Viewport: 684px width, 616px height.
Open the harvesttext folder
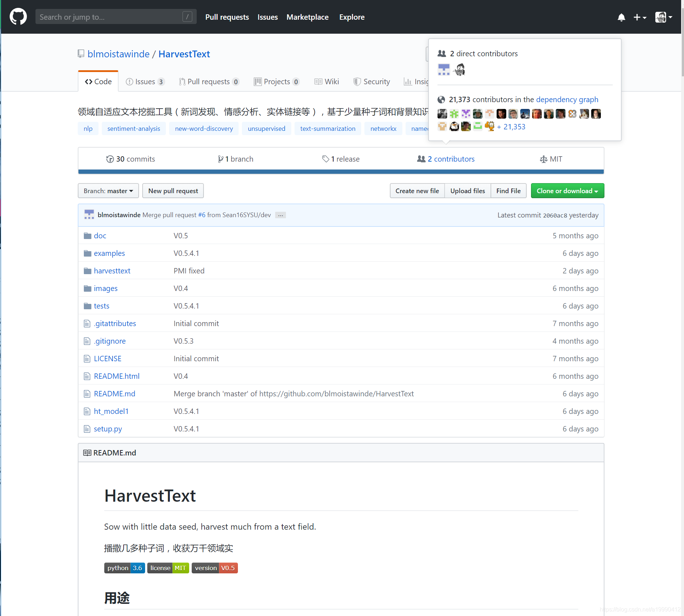pyautogui.click(x=112, y=271)
